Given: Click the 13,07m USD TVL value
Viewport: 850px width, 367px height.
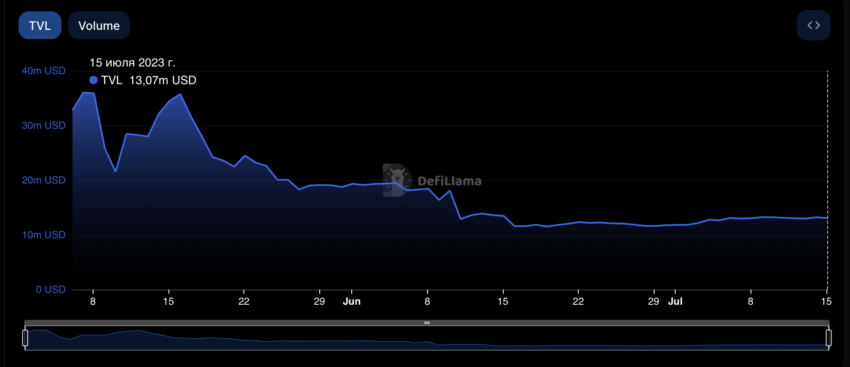Looking at the screenshot, I should 163,80.
